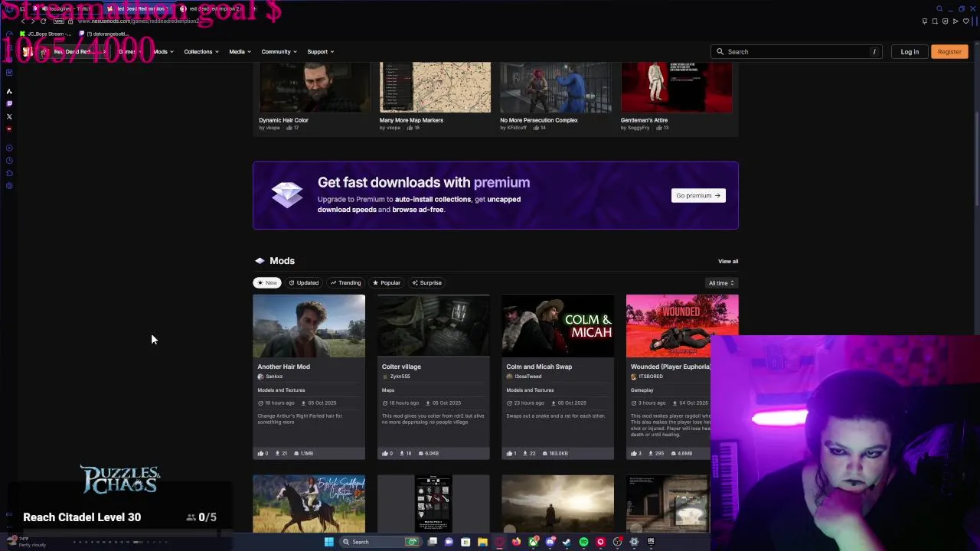Open history clock icon in browser sidebar
This screenshot has width=980, height=551.
9,160
